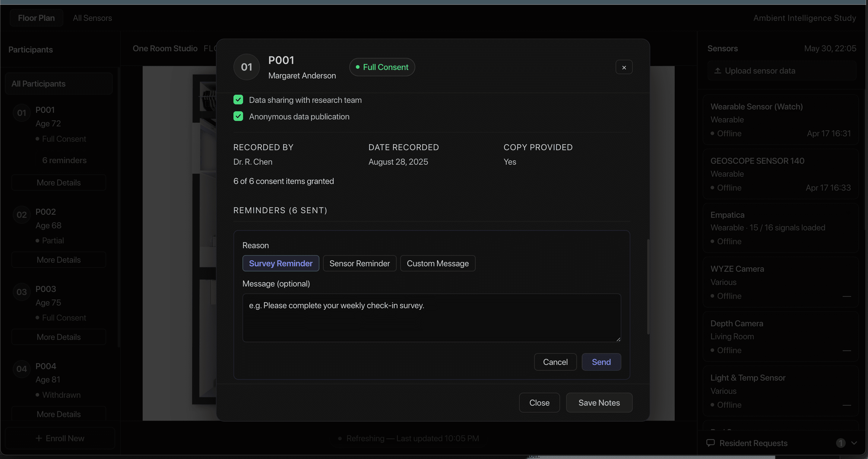Click Dr. R. Chen recorded by value

click(x=253, y=162)
